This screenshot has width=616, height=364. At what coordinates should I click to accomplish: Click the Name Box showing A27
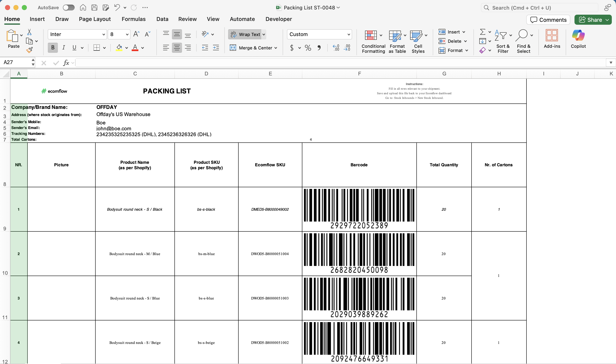17,62
